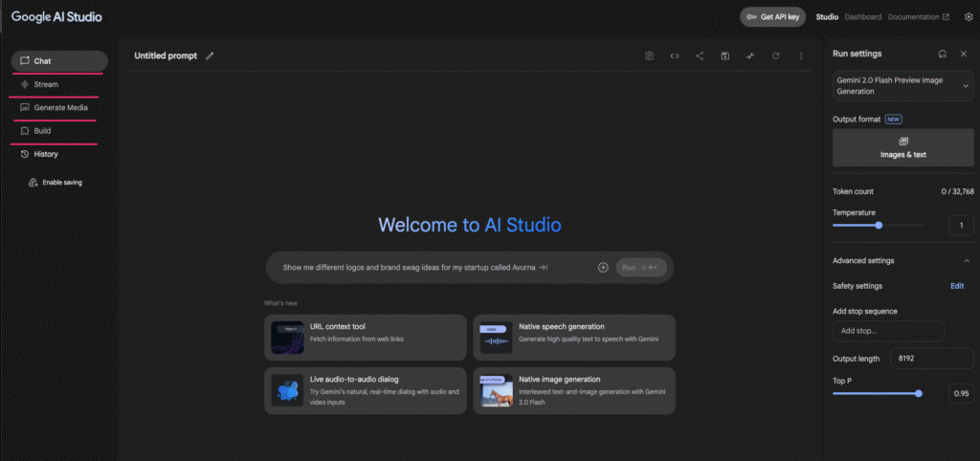The image size is (980, 461).
Task: Select the Images & text output format
Action: pyautogui.click(x=903, y=147)
